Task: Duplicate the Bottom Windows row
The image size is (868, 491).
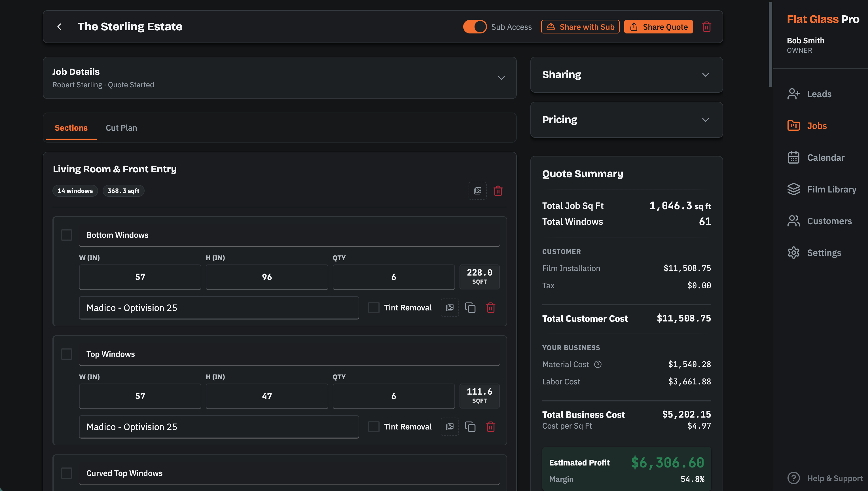Action: coord(470,308)
